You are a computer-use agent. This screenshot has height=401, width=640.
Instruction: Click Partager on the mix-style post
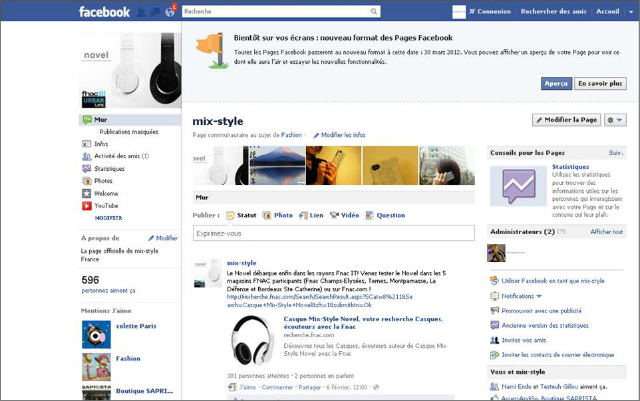pyautogui.click(x=309, y=387)
